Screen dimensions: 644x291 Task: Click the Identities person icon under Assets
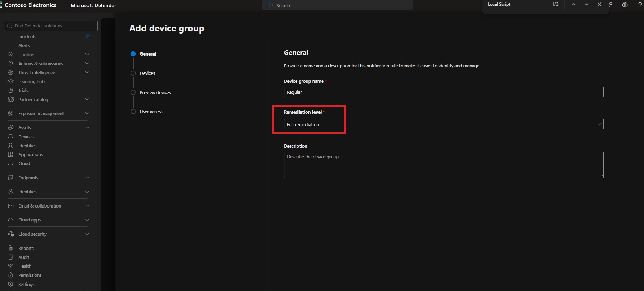pyautogui.click(x=11, y=145)
